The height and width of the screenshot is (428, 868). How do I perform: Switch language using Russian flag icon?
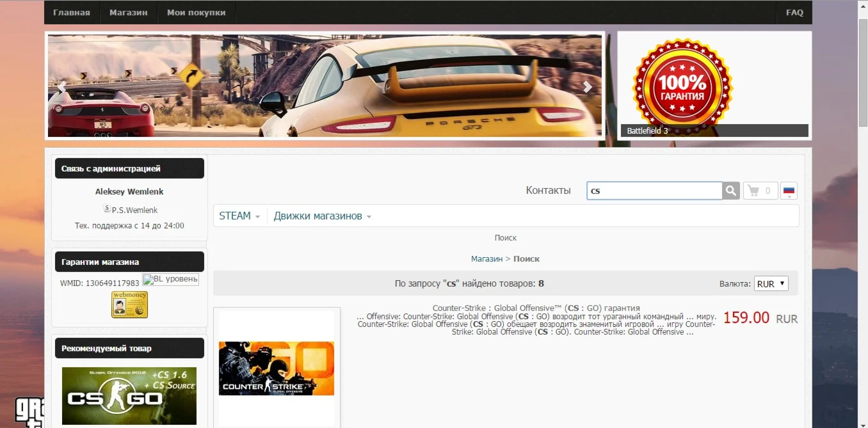[789, 191]
